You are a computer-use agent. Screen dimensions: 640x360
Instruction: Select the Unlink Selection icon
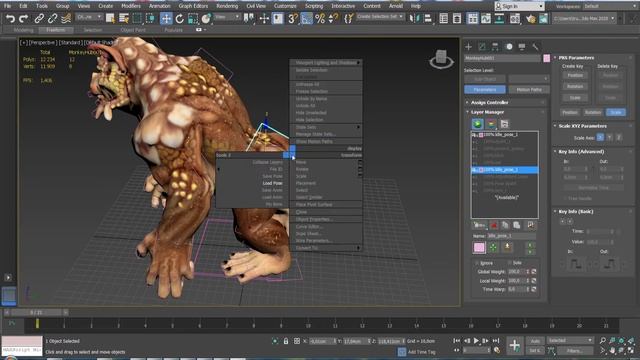click(52, 19)
